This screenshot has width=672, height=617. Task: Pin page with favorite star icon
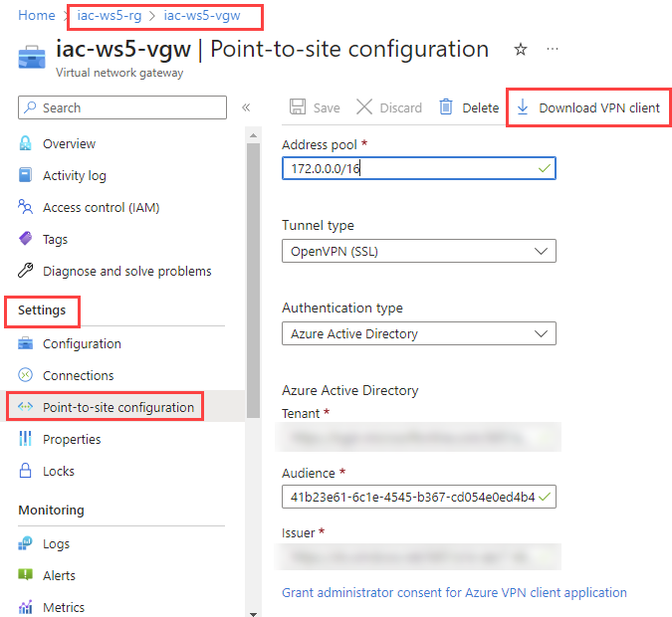point(521,50)
